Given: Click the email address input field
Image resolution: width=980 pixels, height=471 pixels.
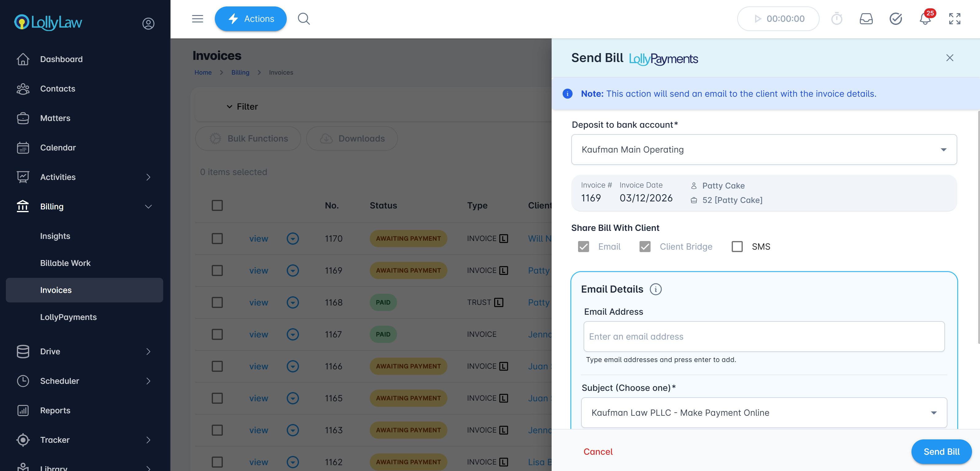Looking at the screenshot, I should [x=764, y=337].
